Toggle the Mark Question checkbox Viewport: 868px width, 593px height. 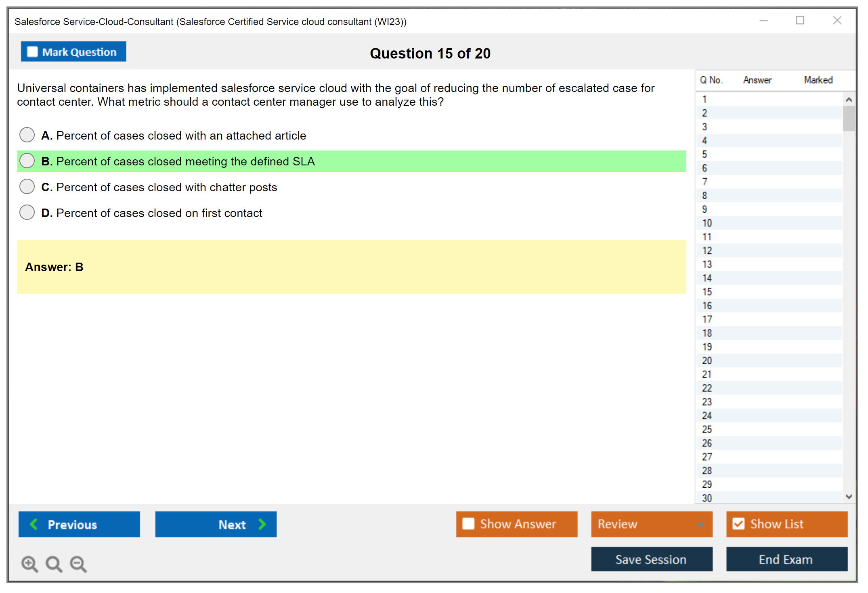pyautogui.click(x=33, y=52)
